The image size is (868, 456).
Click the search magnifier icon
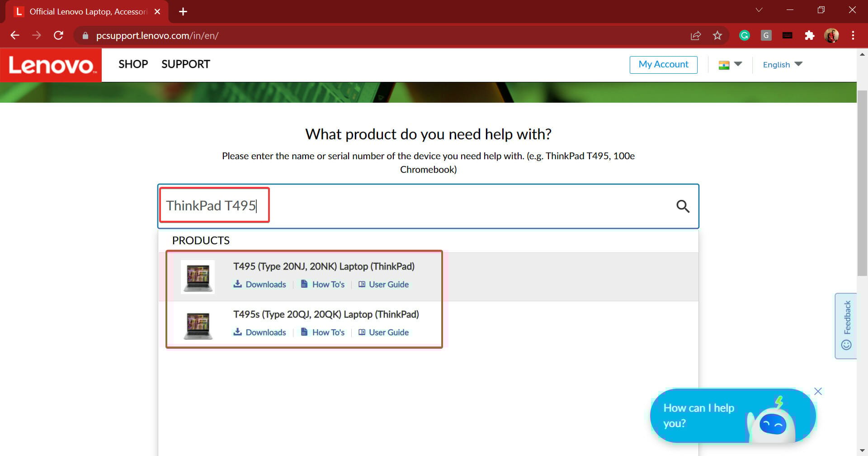point(683,206)
